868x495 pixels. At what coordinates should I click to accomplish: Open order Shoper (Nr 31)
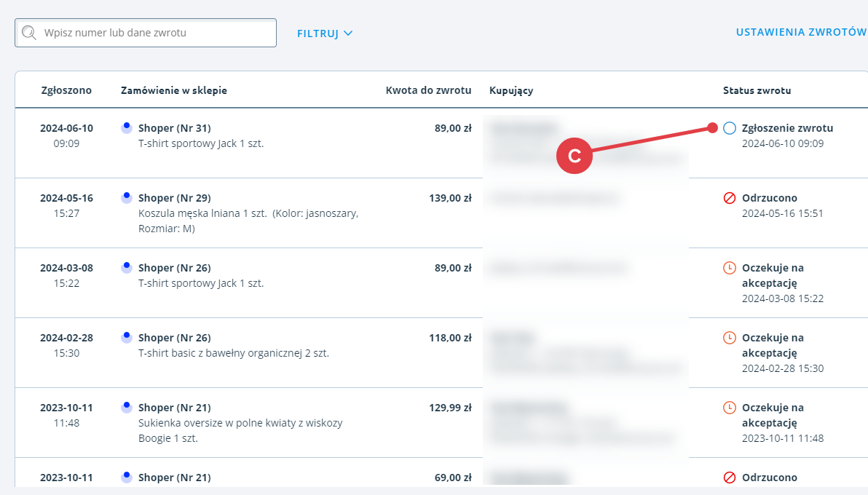(174, 128)
